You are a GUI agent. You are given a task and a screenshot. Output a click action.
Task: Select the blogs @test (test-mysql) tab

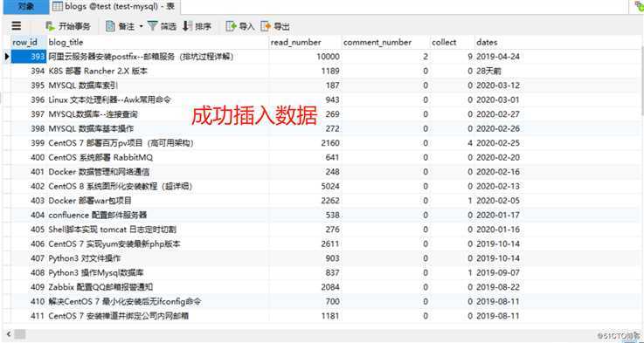(114, 7)
